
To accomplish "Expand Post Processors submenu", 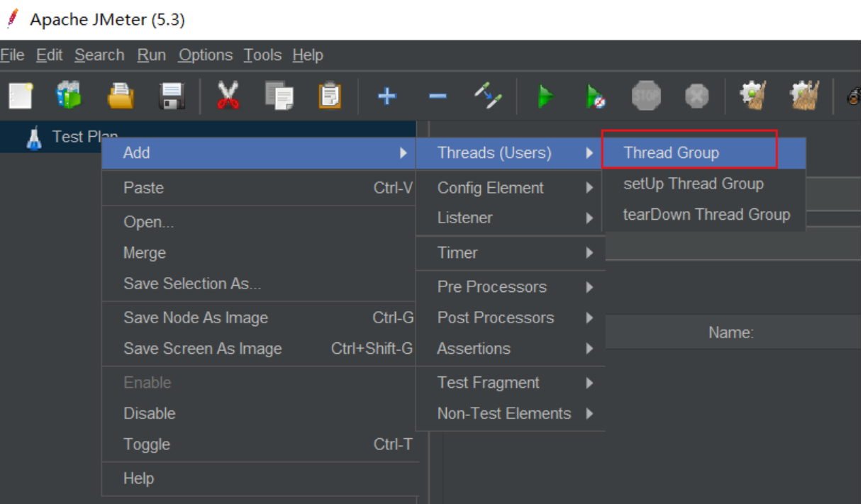I will click(510, 318).
